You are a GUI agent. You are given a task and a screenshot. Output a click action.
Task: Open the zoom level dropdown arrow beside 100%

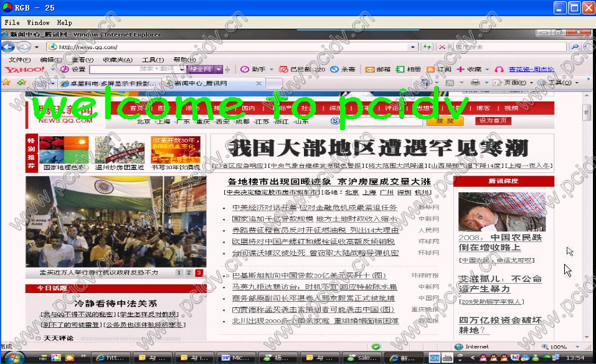point(577,347)
